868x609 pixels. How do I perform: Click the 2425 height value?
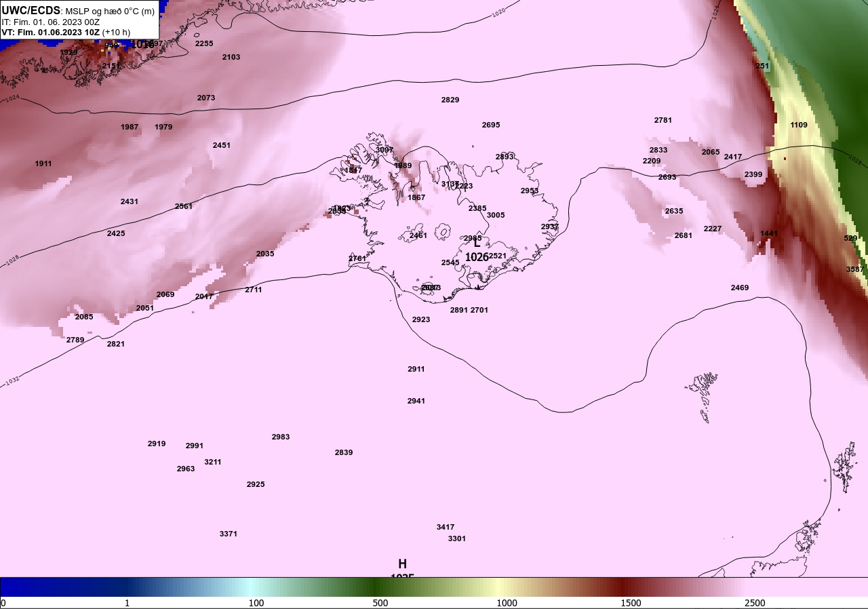[x=116, y=233]
